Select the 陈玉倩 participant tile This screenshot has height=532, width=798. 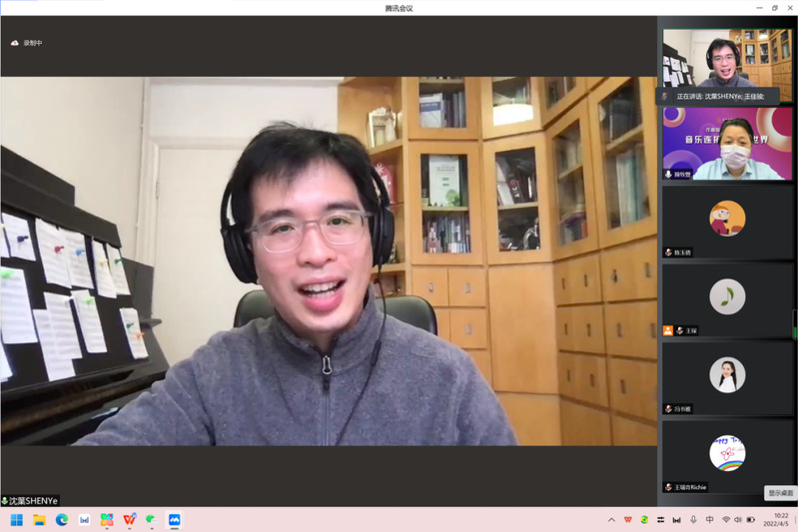pos(727,222)
